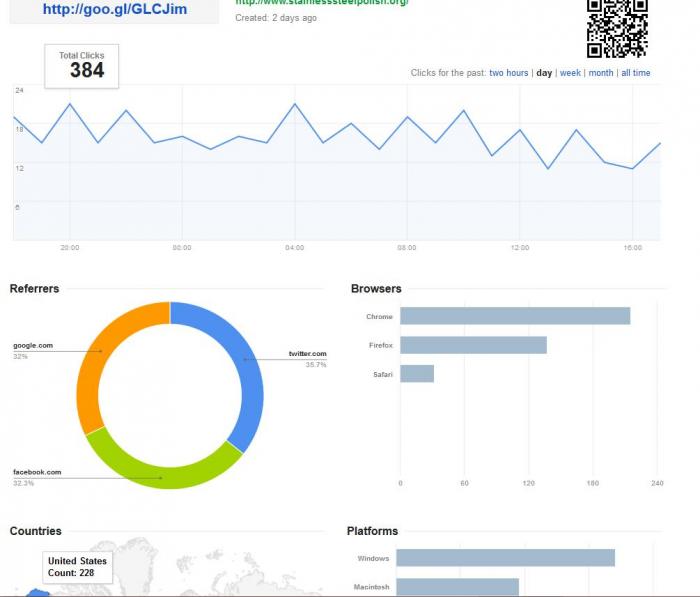Click the Countries section heading
This screenshot has height=597, width=700.
(36, 531)
